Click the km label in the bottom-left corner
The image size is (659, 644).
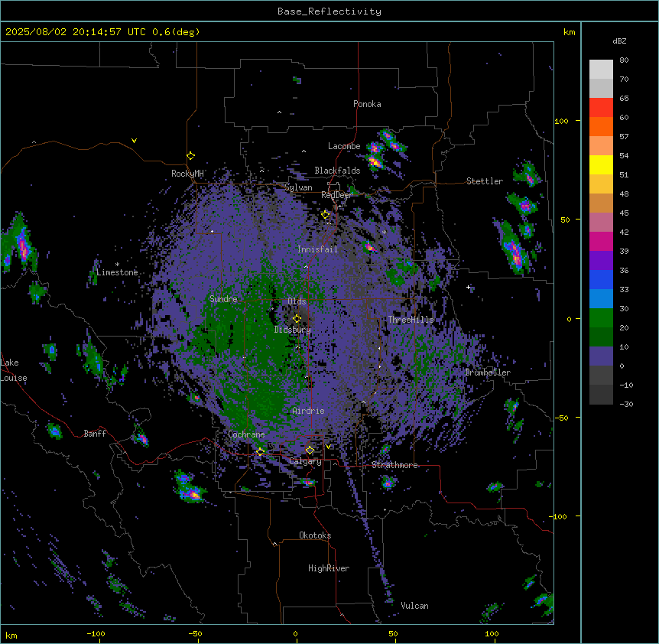pos(11,635)
